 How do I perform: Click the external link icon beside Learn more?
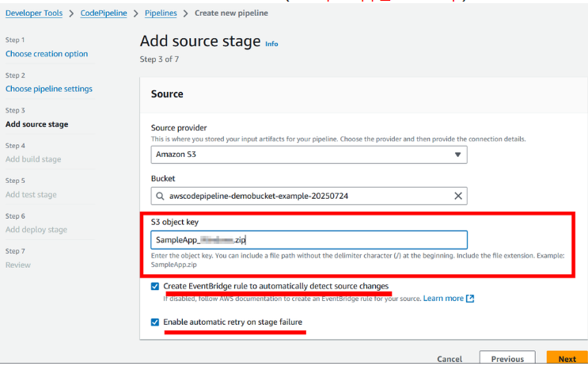pos(470,299)
